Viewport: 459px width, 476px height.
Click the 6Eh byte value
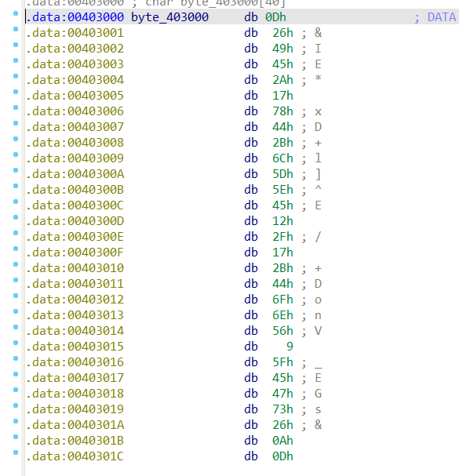(x=282, y=315)
